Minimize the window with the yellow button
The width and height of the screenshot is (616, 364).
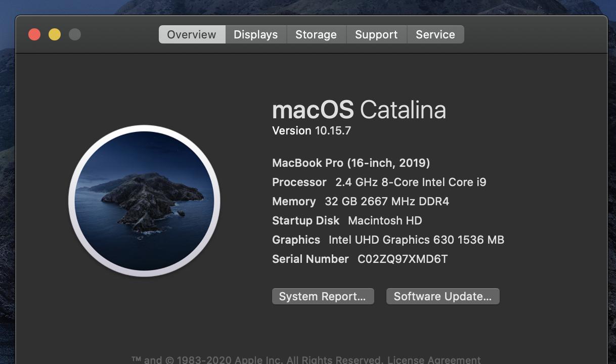[55, 34]
